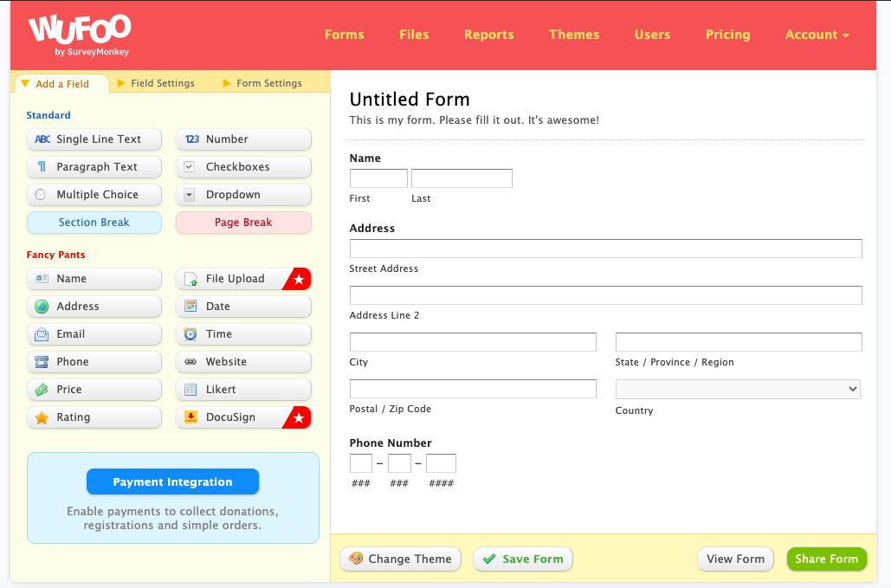Click the bold Address label in the form
This screenshot has height=588, width=891.
point(372,229)
